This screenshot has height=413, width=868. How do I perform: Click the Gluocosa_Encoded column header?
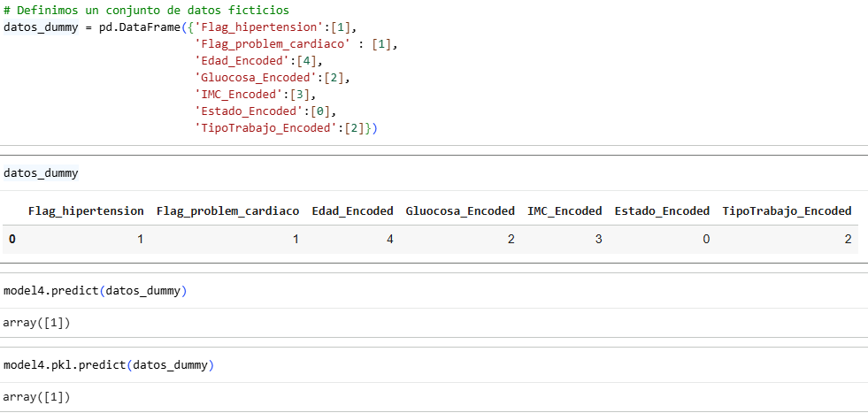460,211
